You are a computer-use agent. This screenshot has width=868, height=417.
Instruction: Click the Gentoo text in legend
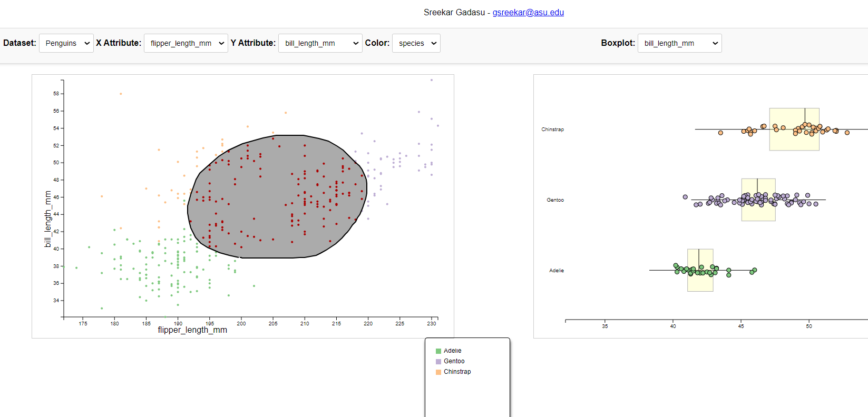(454, 361)
